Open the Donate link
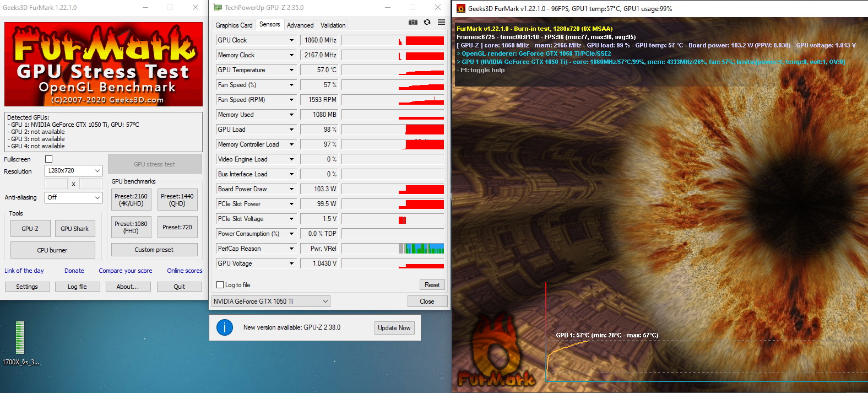This screenshot has height=393, width=868. coord(74,271)
